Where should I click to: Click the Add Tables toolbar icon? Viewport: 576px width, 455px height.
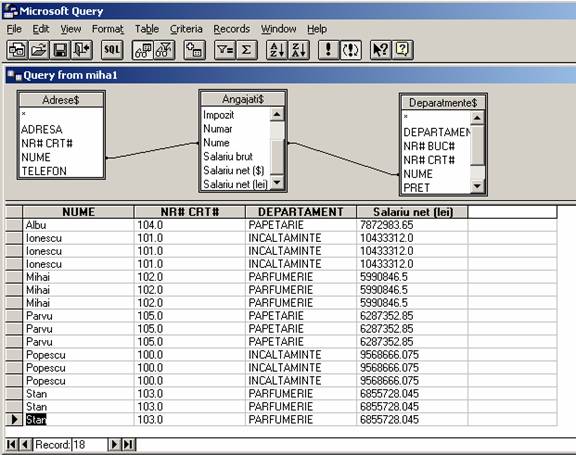pos(194,50)
